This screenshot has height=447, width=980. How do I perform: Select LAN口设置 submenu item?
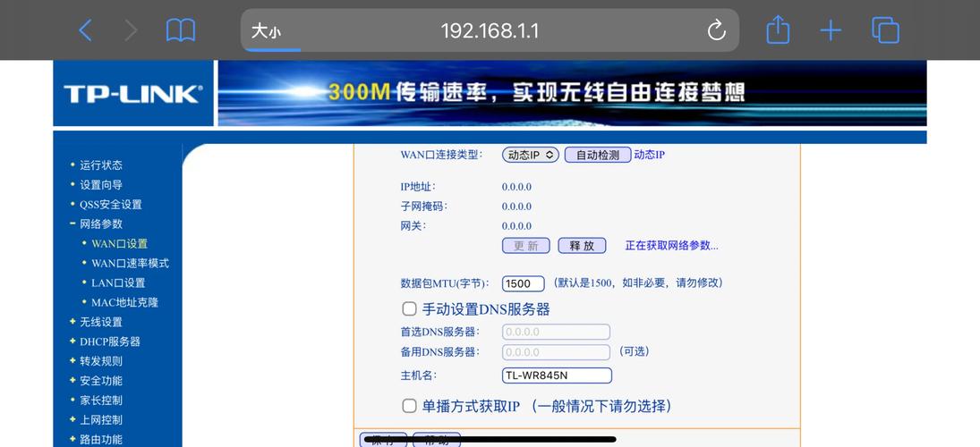tap(118, 283)
